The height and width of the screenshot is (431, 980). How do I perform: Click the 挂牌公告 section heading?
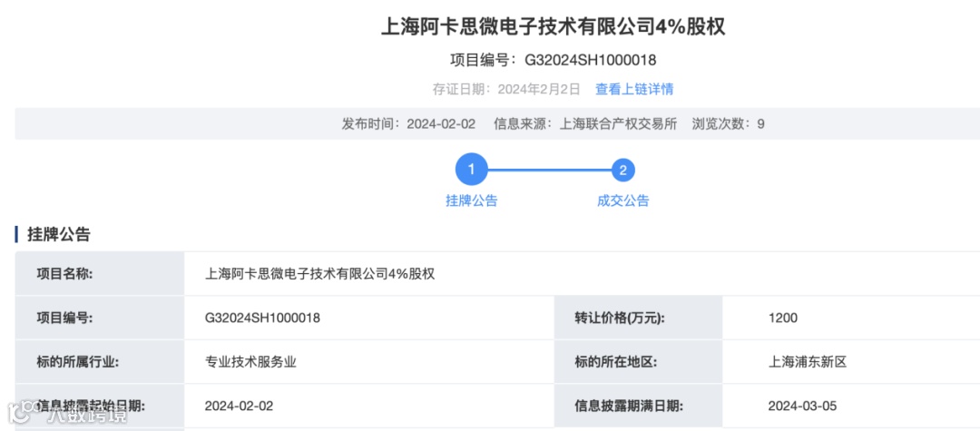(x=59, y=235)
